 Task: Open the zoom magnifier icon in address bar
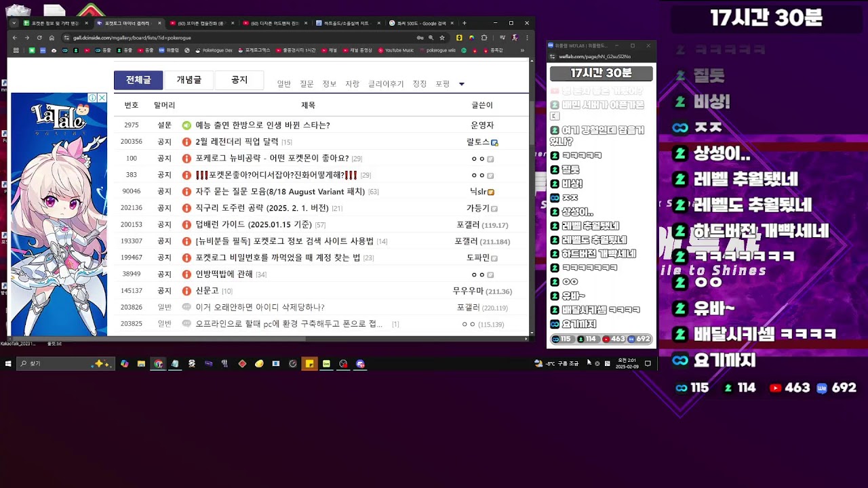(431, 38)
